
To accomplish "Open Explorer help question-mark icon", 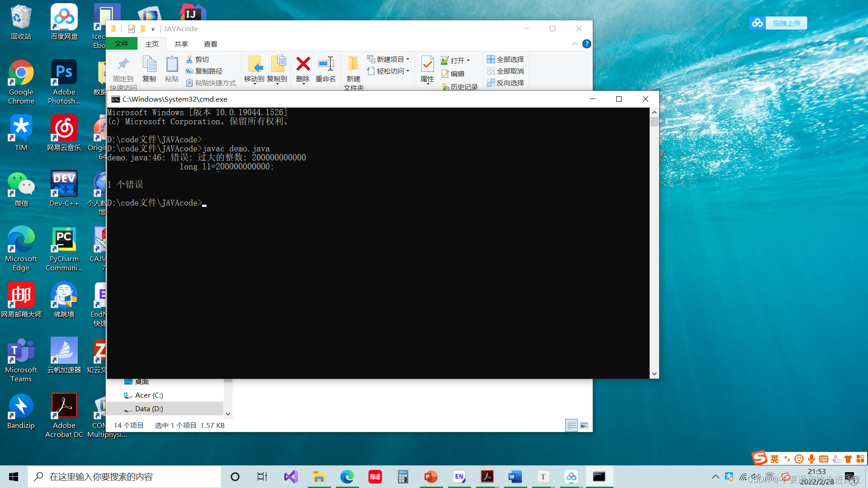I will tap(586, 44).
